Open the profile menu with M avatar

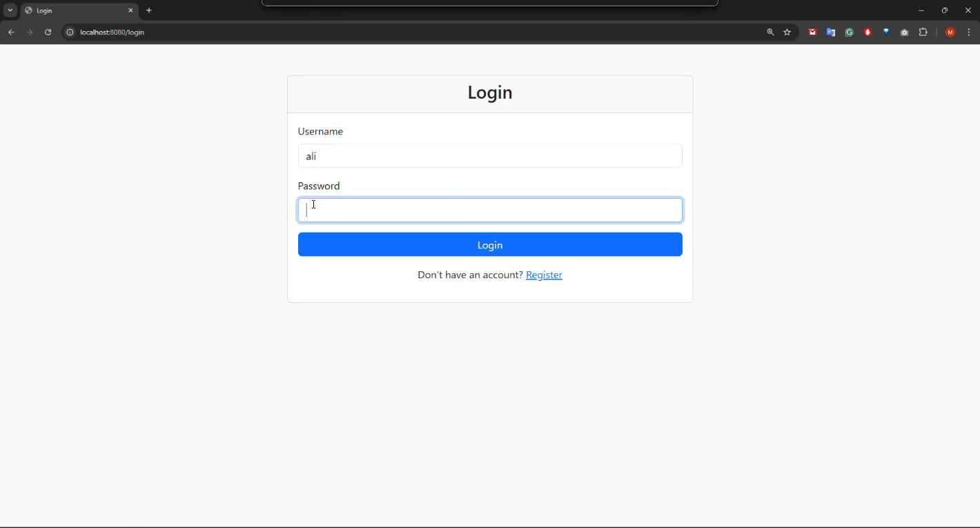950,32
